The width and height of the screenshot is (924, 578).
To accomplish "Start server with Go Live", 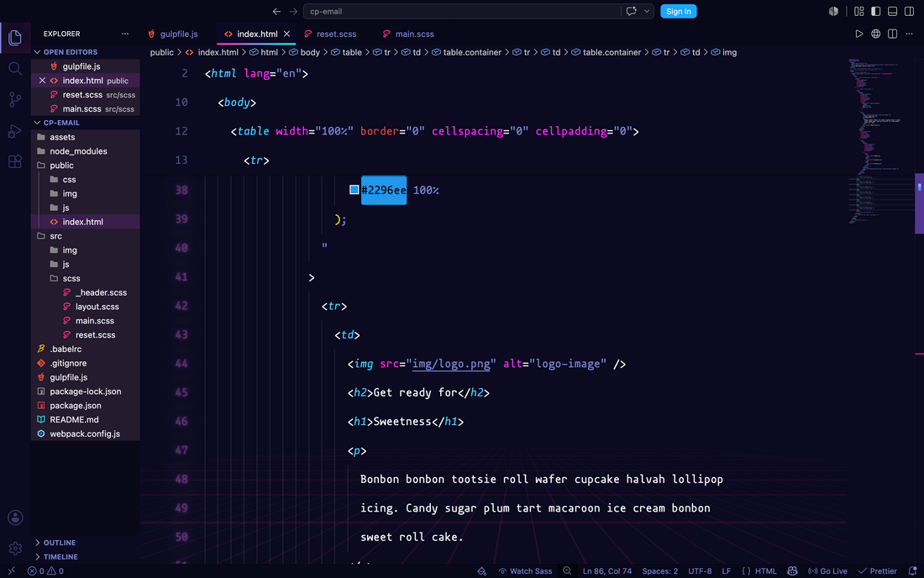I will 827,571.
